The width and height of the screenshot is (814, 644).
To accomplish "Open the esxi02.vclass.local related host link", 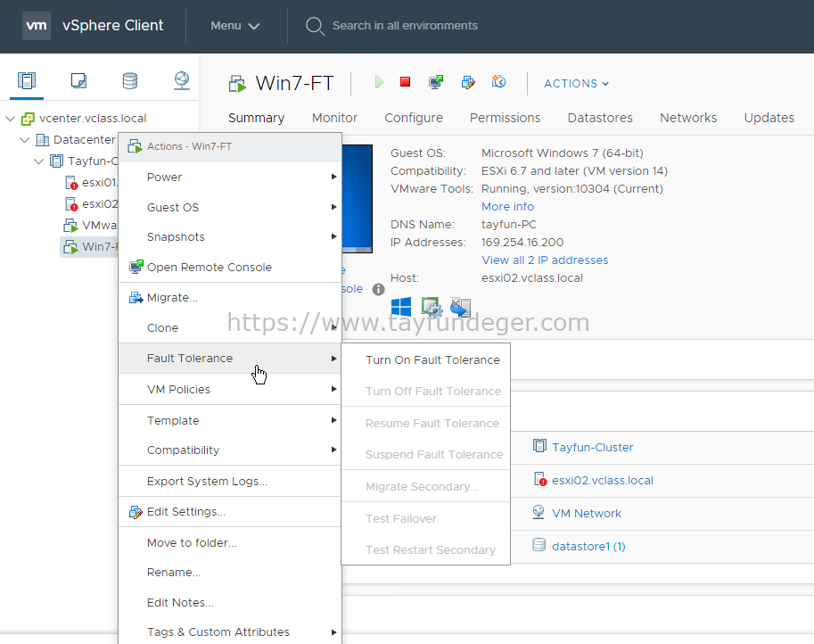I will (x=602, y=481).
